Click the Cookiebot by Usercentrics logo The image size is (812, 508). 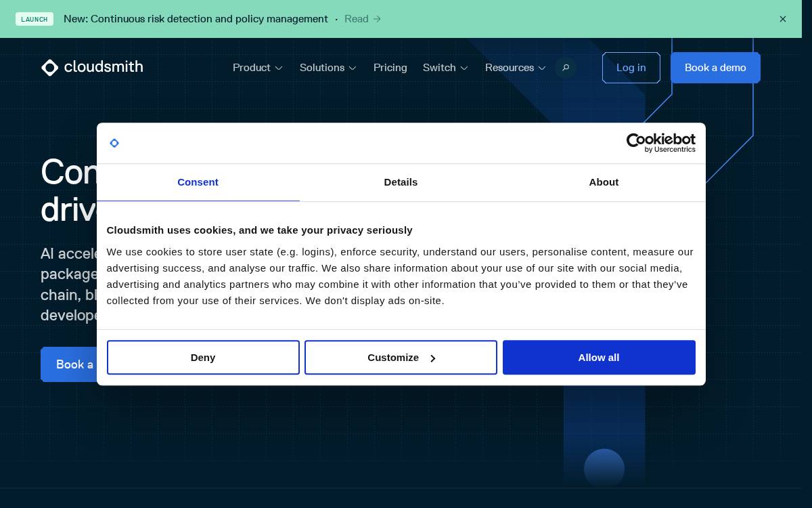point(660,142)
